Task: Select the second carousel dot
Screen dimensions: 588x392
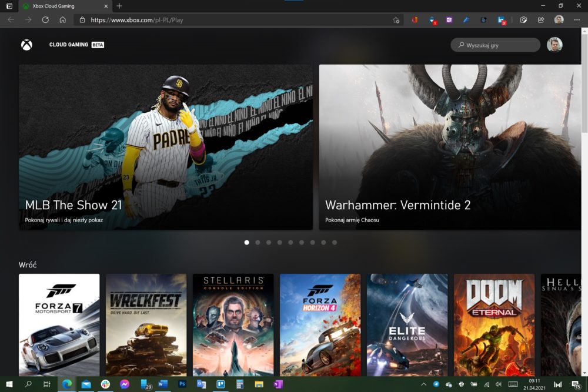Action: tap(258, 243)
